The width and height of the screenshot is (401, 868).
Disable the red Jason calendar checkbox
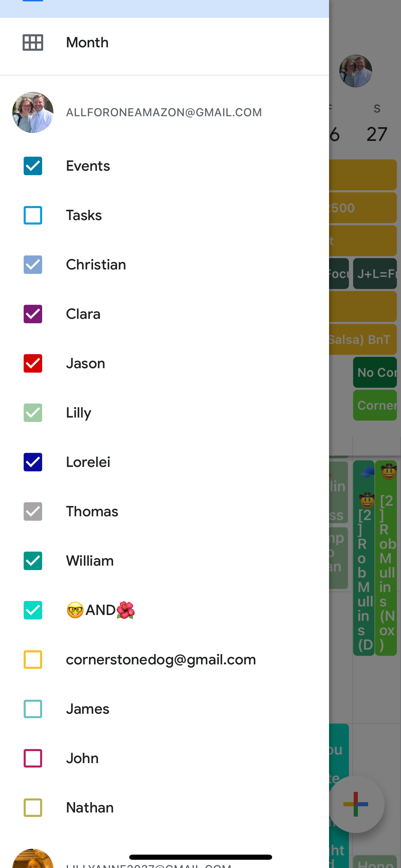point(33,363)
